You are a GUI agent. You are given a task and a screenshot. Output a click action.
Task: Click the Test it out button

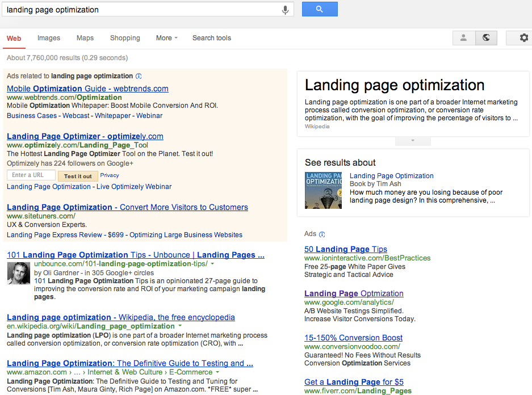click(x=78, y=176)
